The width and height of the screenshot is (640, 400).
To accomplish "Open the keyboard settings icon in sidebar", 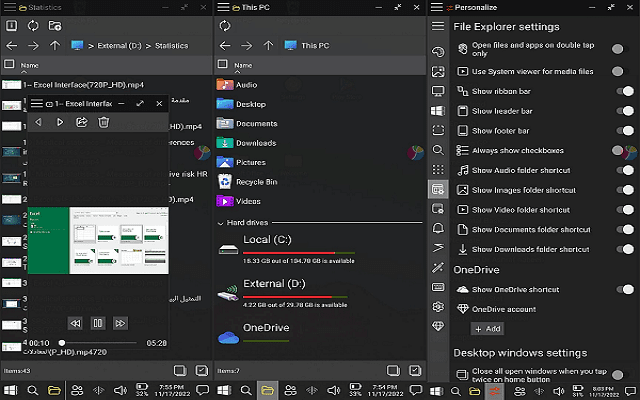I will [x=438, y=287].
